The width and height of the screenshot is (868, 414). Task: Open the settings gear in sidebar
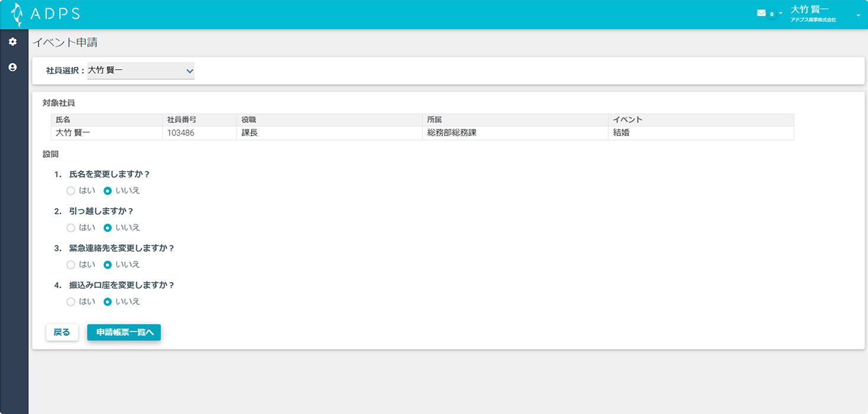[x=12, y=42]
